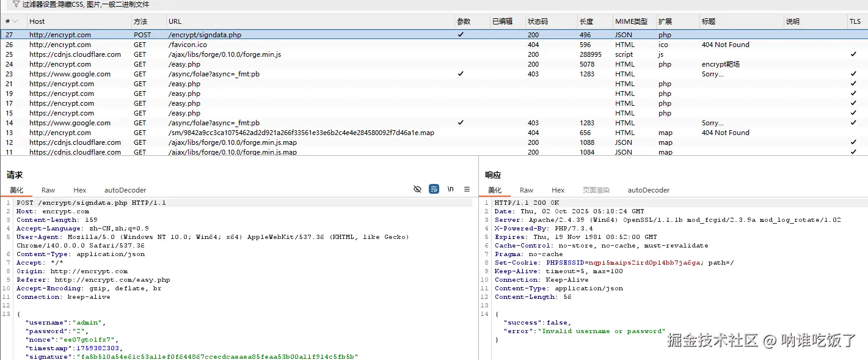Click the Content-Type: application/json request header
Viewport: 868px width, 360px height.
[81, 254]
